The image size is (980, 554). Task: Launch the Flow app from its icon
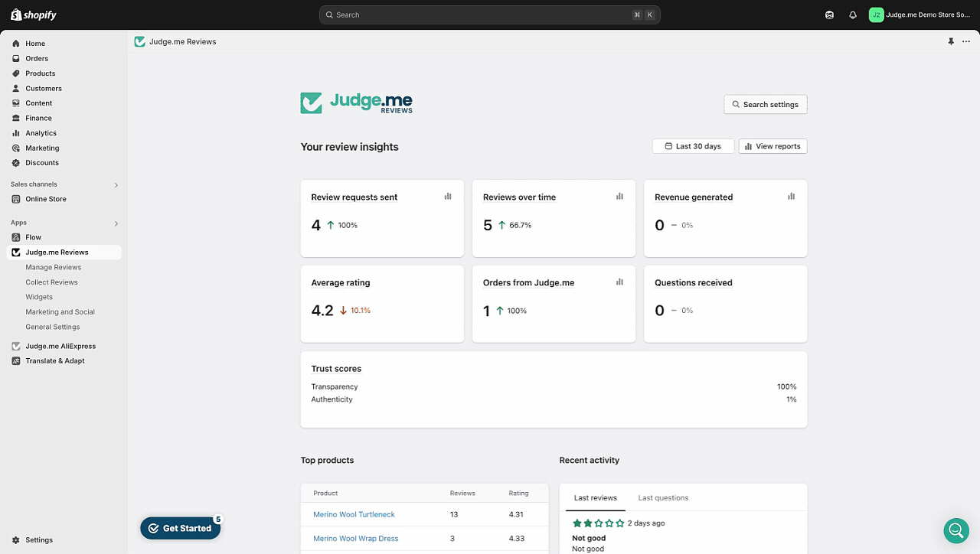16,237
